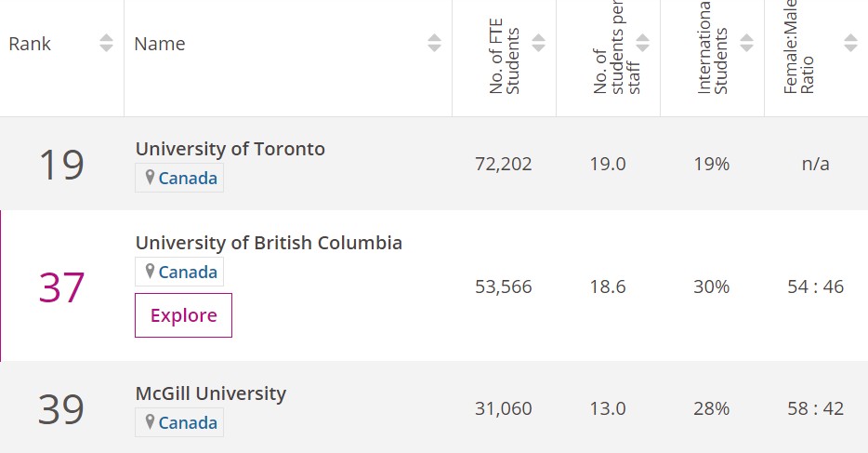Open University of Toronto link
Image resolution: width=868 pixels, height=453 pixels.
pos(230,149)
